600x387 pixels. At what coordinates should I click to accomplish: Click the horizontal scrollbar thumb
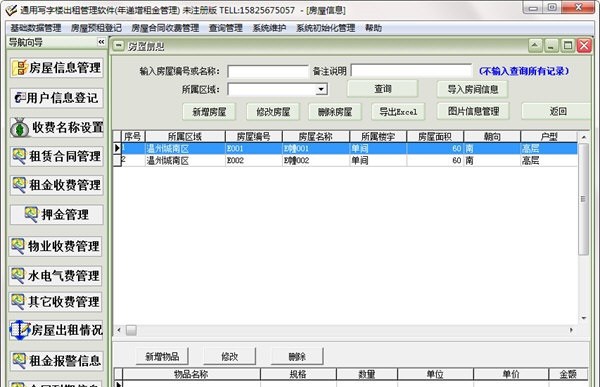tap(131, 330)
